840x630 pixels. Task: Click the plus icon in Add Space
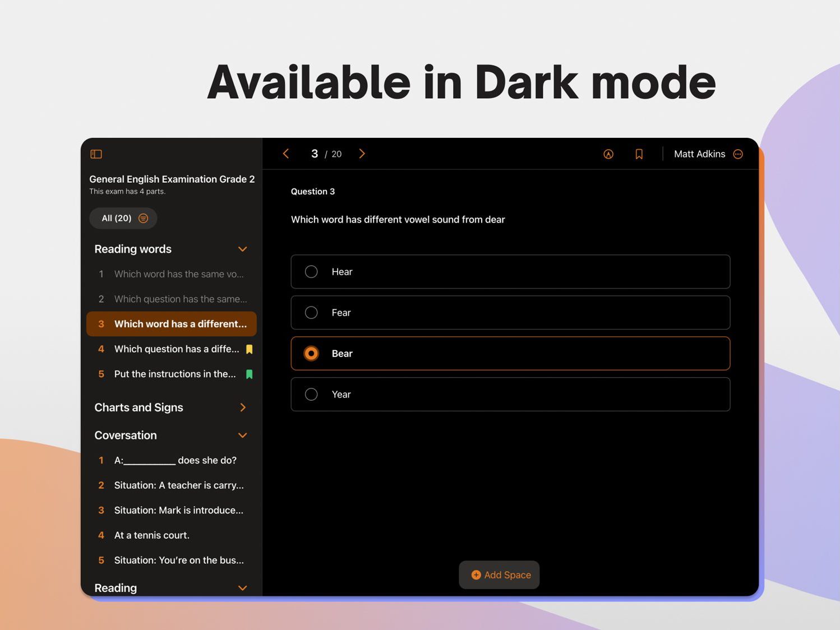pyautogui.click(x=476, y=575)
